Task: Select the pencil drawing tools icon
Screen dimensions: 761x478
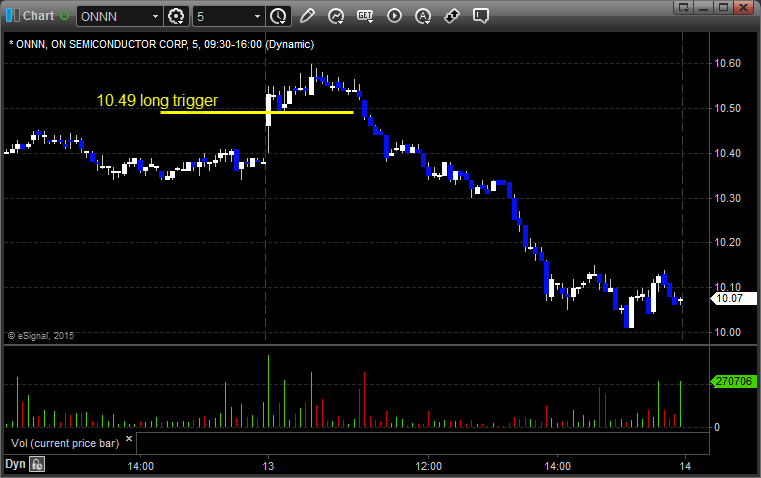Action: (307, 16)
